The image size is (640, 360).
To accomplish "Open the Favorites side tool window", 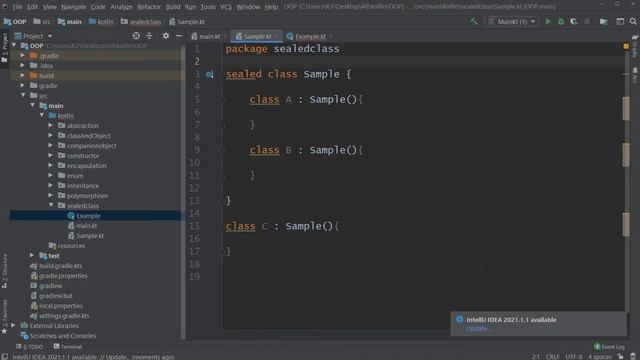I will pyautogui.click(x=4, y=316).
